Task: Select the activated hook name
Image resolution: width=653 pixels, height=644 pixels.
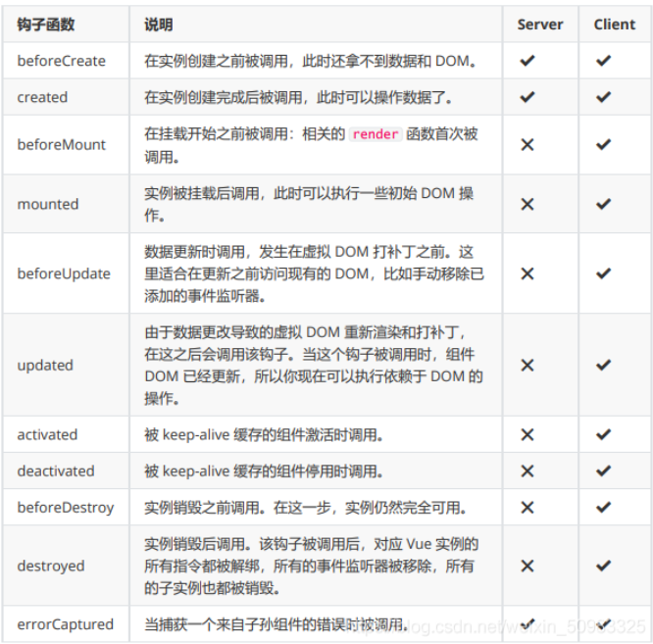Action: point(47,434)
